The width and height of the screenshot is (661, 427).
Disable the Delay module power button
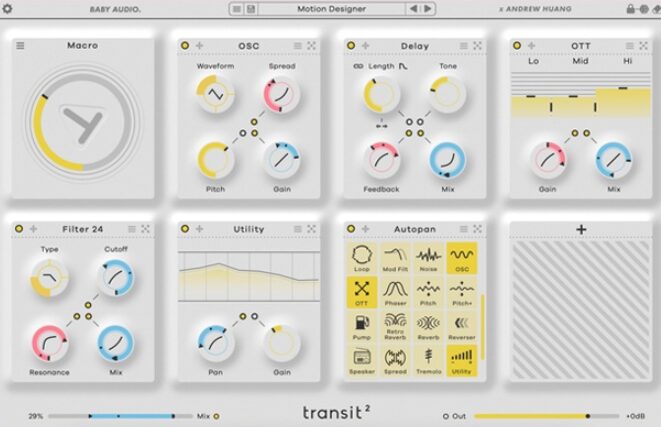click(x=350, y=46)
